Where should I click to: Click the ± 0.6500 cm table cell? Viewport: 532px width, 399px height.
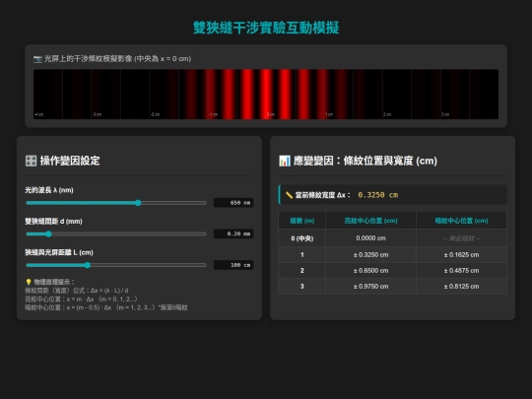[370, 271]
